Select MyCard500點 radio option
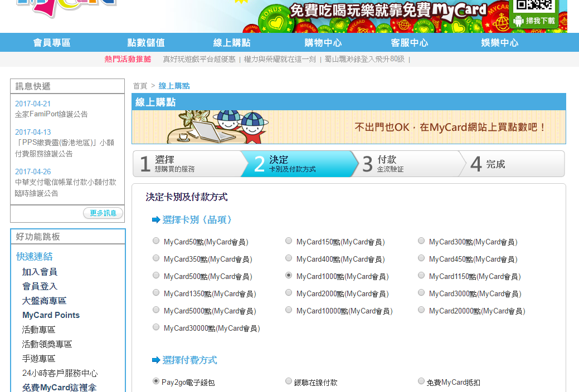The image size is (579, 392). pyautogui.click(x=156, y=276)
